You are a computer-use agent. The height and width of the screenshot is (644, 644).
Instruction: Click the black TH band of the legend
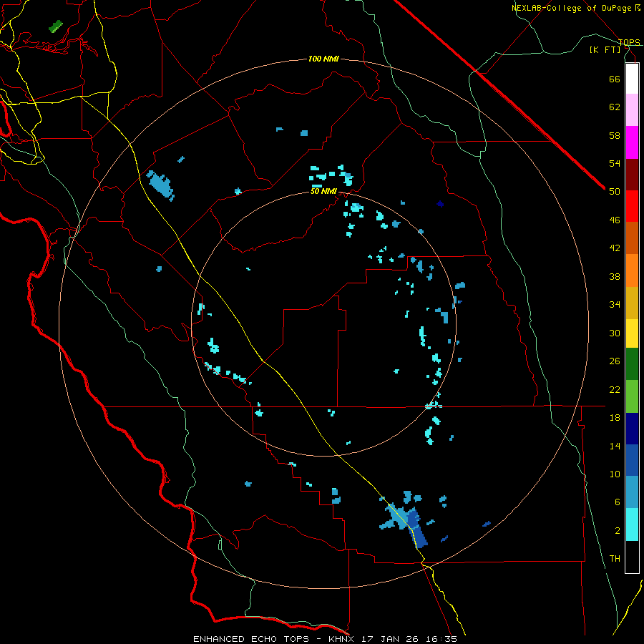click(632, 557)
